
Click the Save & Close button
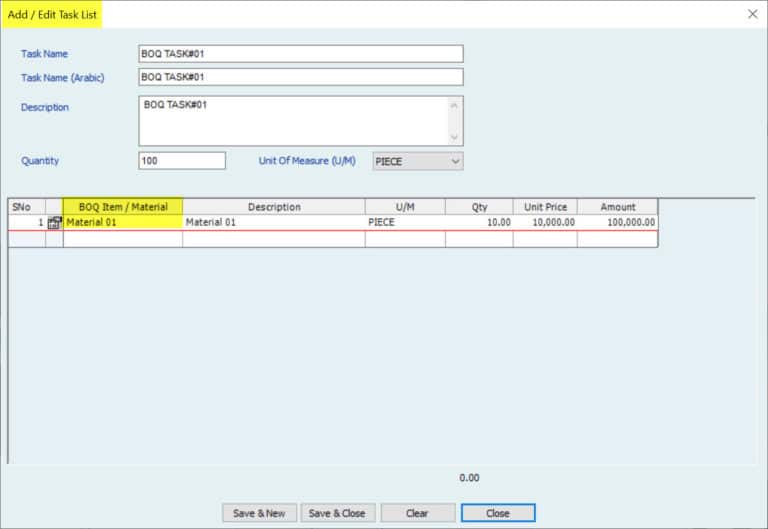click(x=337, y=513)
